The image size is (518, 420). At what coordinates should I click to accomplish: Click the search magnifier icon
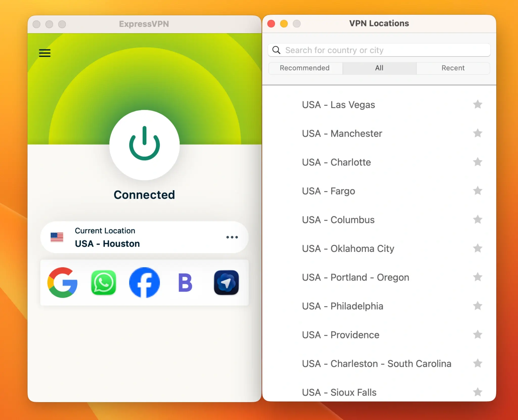[277, 50]
